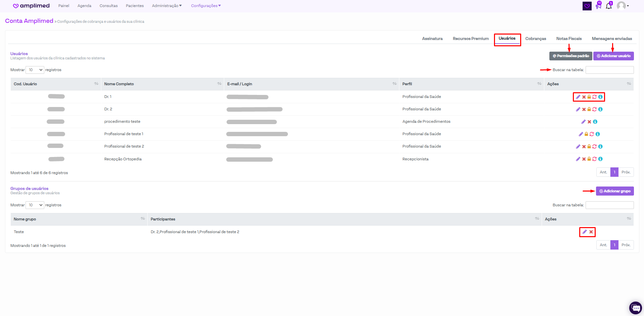Open the Notas Fiscais tab
644x316 pixels.
(x=569, y=39)
